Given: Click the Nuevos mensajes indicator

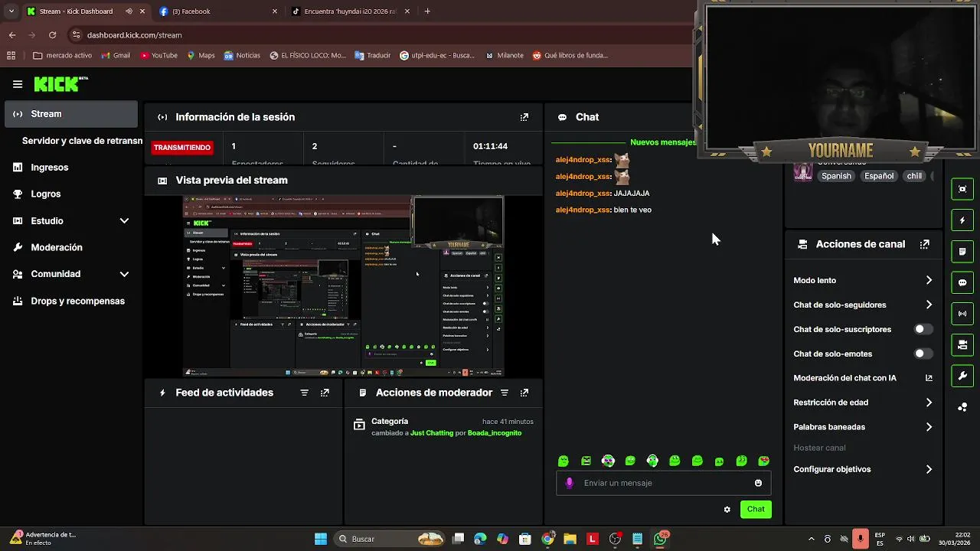Looking at the screenshot, I should [x=663, y=142].
